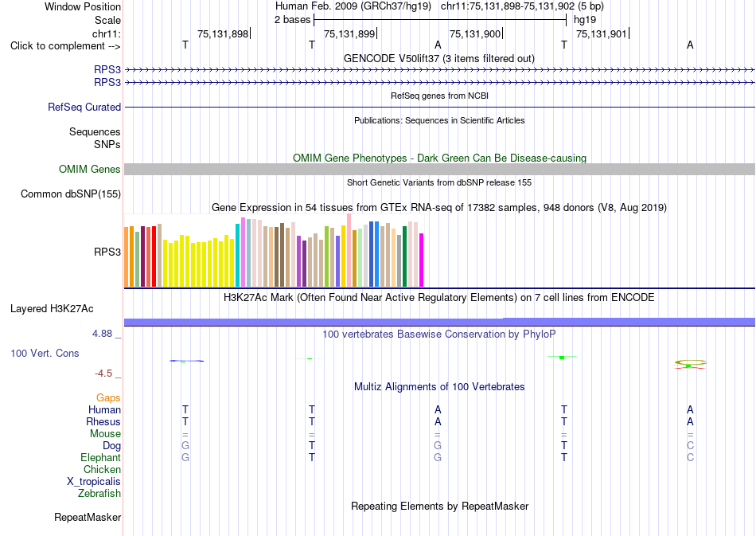756x536 pixels.
Task: Click the hg19 label beside the scale bar
Action: pos(585,20)
